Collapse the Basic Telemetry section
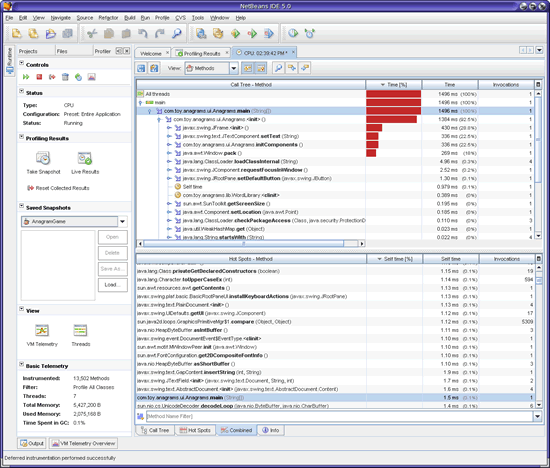550x468 pixels. point(21,364)
